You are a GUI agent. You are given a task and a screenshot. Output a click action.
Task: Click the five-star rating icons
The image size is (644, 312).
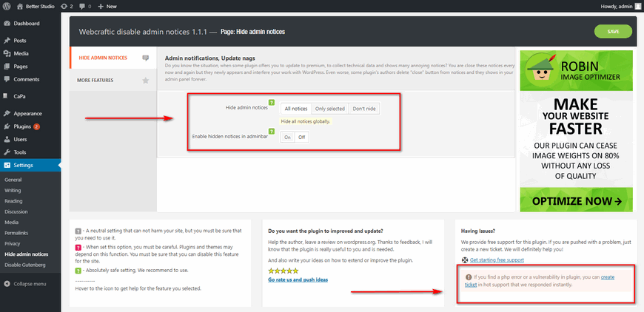(283, 271)
